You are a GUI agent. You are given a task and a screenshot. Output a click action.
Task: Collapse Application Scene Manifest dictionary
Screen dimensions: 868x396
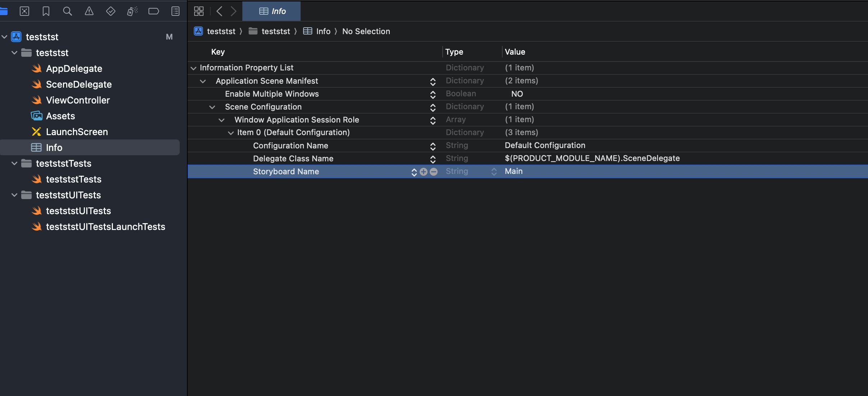pyautogui.click(x=203, y=82)
